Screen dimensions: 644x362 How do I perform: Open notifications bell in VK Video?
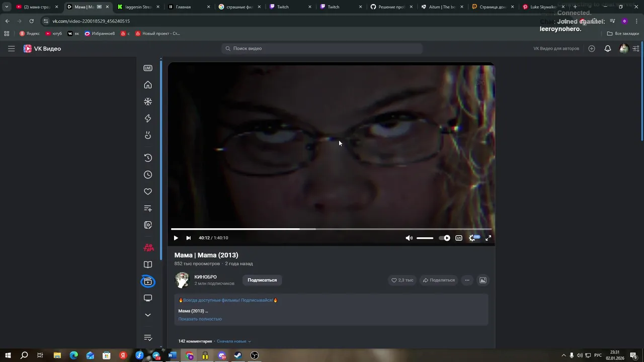point(608,49)
